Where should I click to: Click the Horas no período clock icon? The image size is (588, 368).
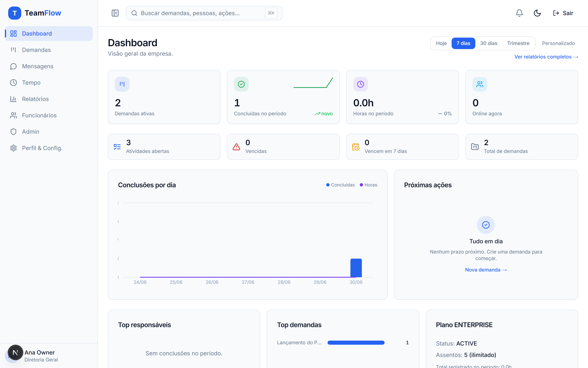point(360,84)
